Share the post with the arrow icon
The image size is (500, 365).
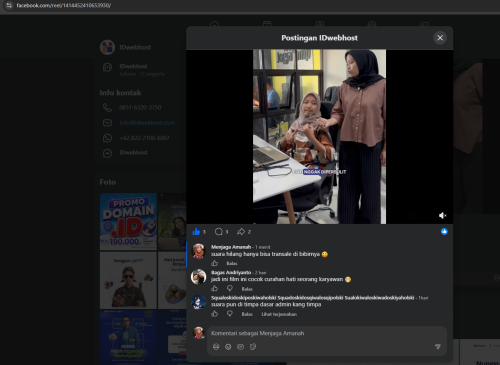click(241, 231)
